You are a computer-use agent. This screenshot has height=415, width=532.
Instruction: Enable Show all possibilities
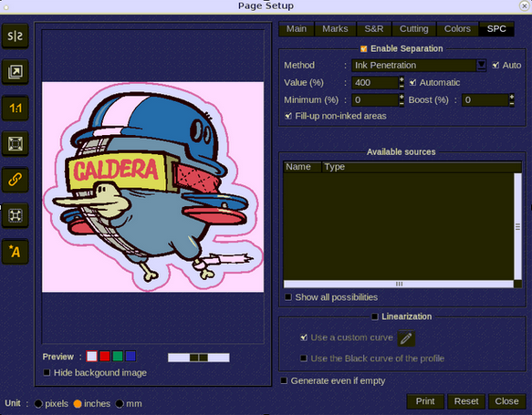pos(288,297)
